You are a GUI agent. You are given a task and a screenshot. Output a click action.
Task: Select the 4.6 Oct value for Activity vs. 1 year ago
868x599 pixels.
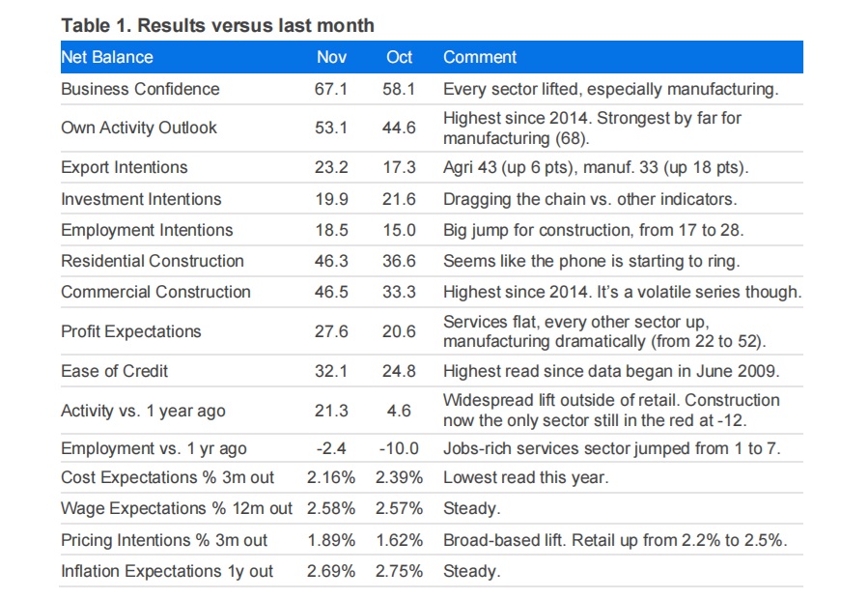[399, 411]
